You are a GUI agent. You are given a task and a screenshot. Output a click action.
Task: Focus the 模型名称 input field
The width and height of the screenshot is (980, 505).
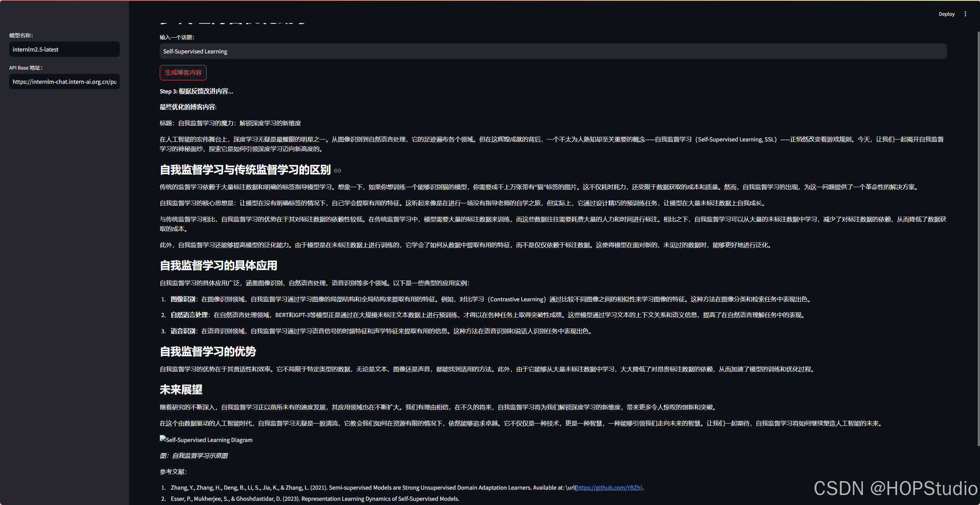click(x=64, y=49)
